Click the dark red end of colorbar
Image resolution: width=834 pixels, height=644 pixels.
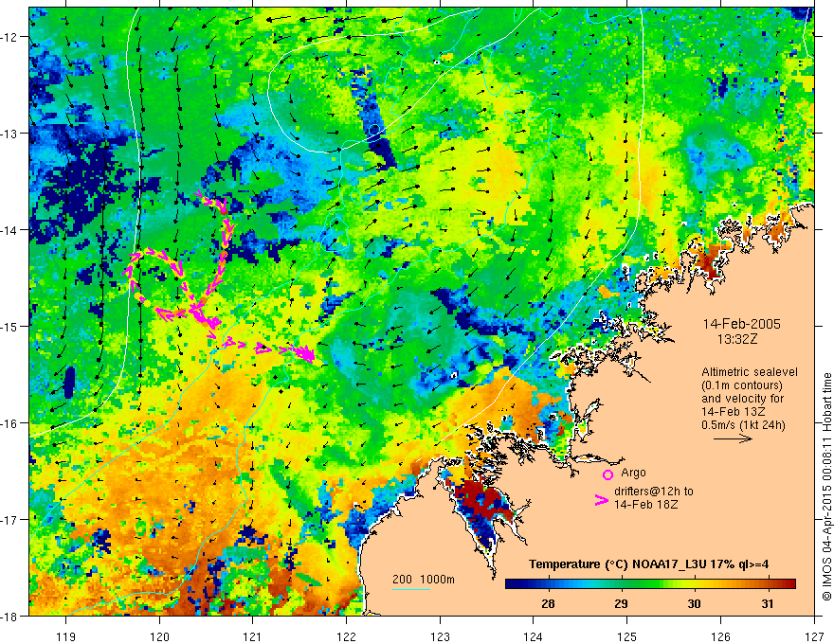[x=789, y=584]
